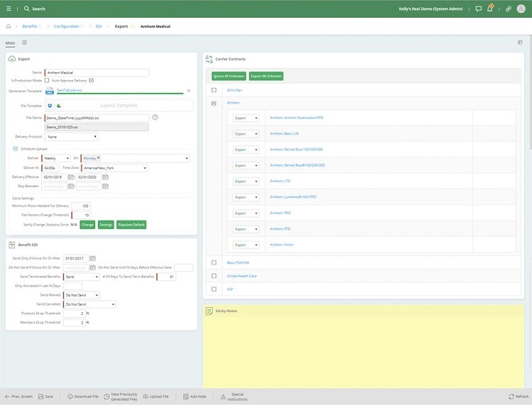Add a new tab with plus icon
This screenshot has width=532, height=405.
pyautogui.click(x=24, y=43)
